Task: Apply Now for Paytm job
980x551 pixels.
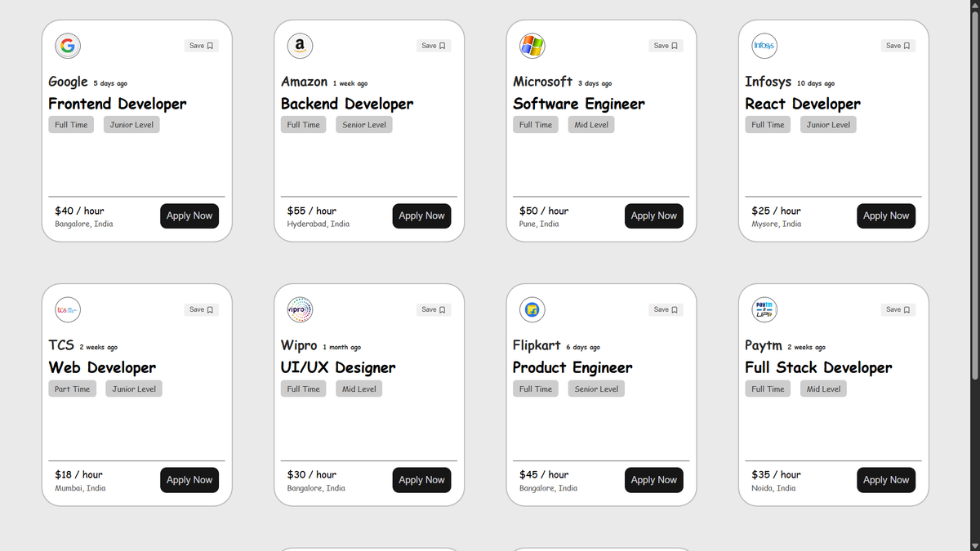Action: click(x=886, y=480)
